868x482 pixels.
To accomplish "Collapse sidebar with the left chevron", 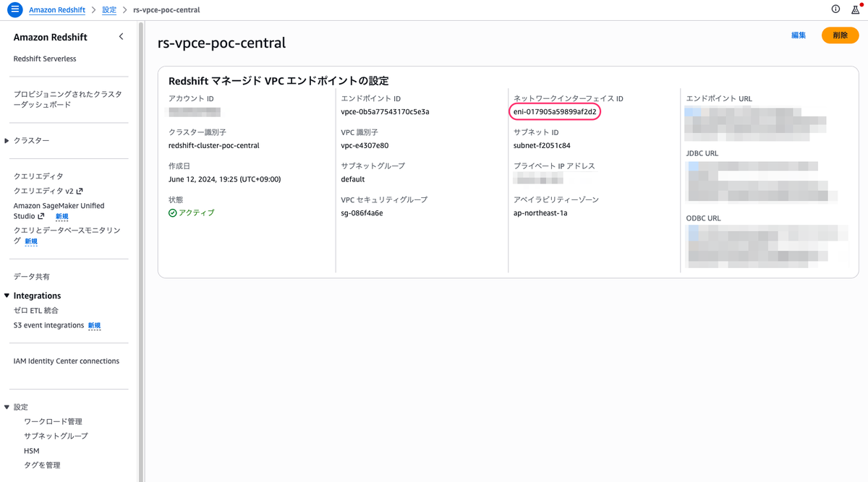I will coord(121,36).
